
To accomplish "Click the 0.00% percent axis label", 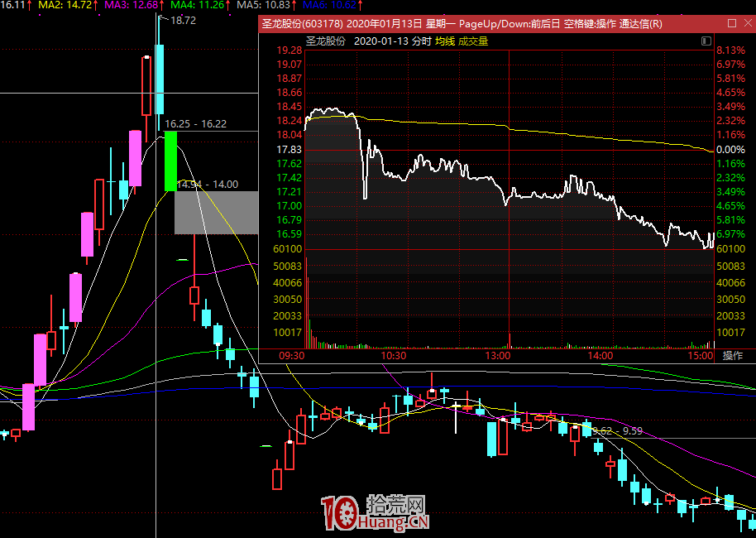I will (x=731, y=150).
